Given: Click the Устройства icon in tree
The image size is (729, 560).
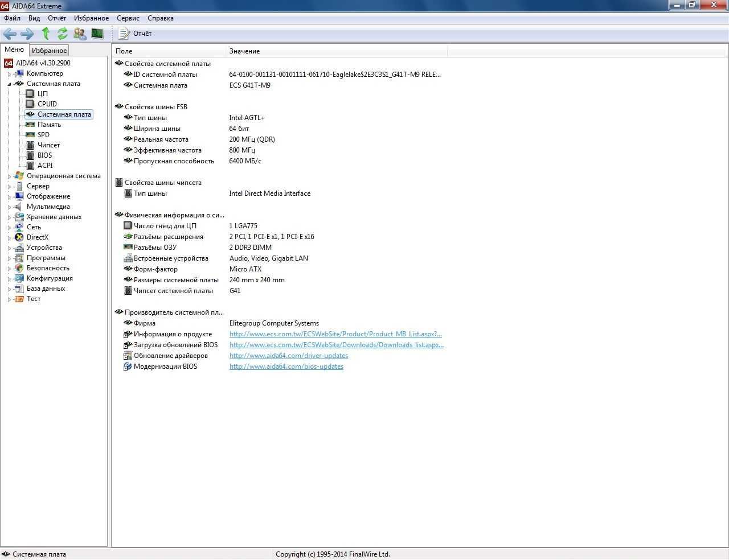Looking at the screenshot, I should 19,248.
